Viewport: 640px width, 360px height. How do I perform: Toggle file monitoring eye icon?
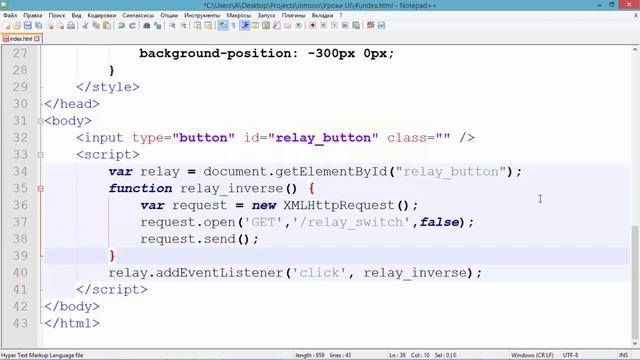click(298, 25)
